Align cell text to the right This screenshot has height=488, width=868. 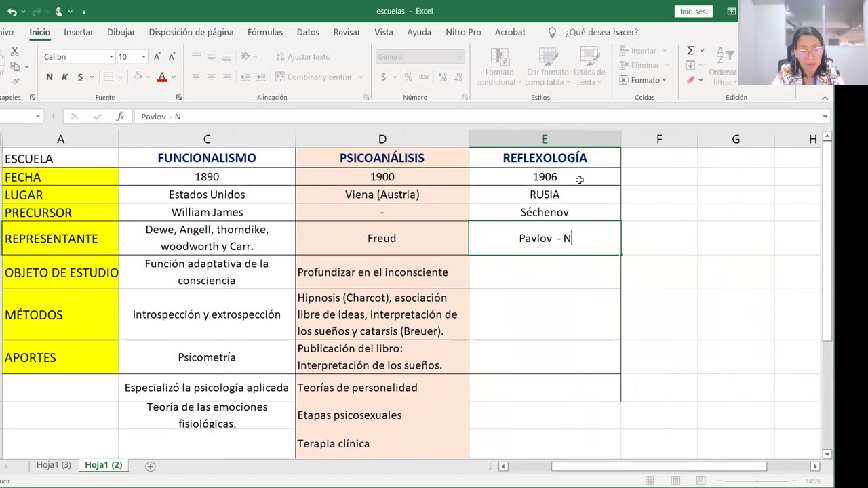[226, 77]
